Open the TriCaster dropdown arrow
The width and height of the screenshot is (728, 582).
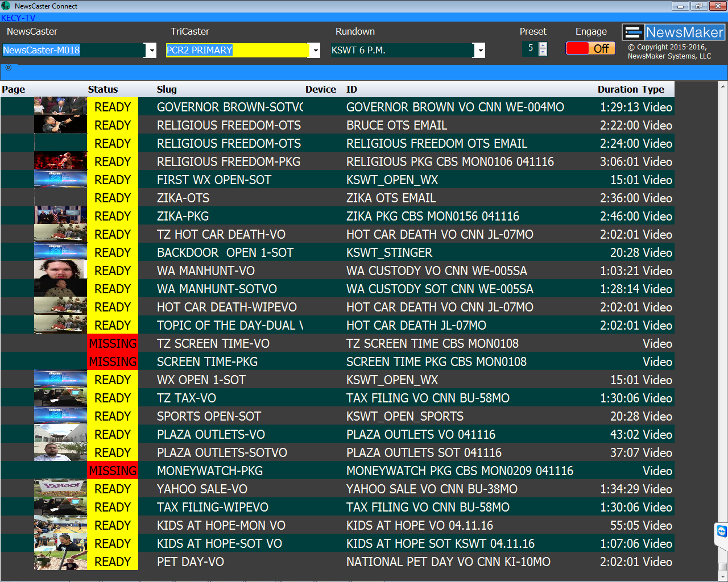click(x=315, y=50)
